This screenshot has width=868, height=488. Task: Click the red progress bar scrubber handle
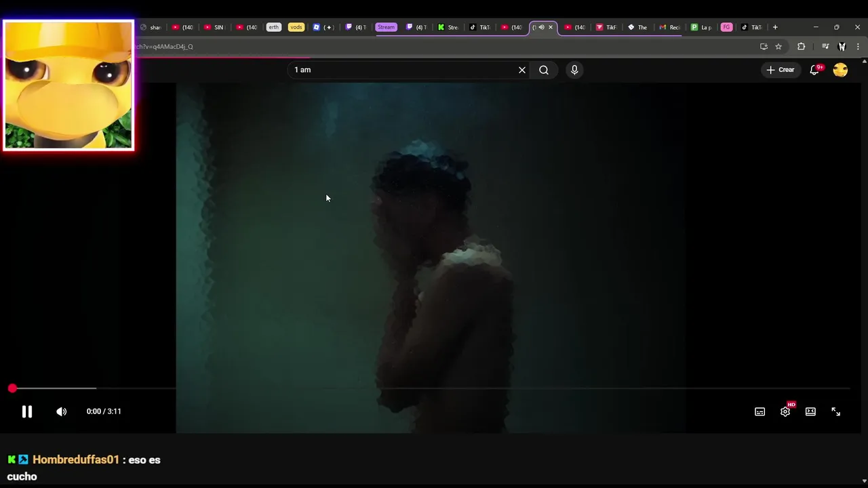pyautogui.click(x=12, y=388)
